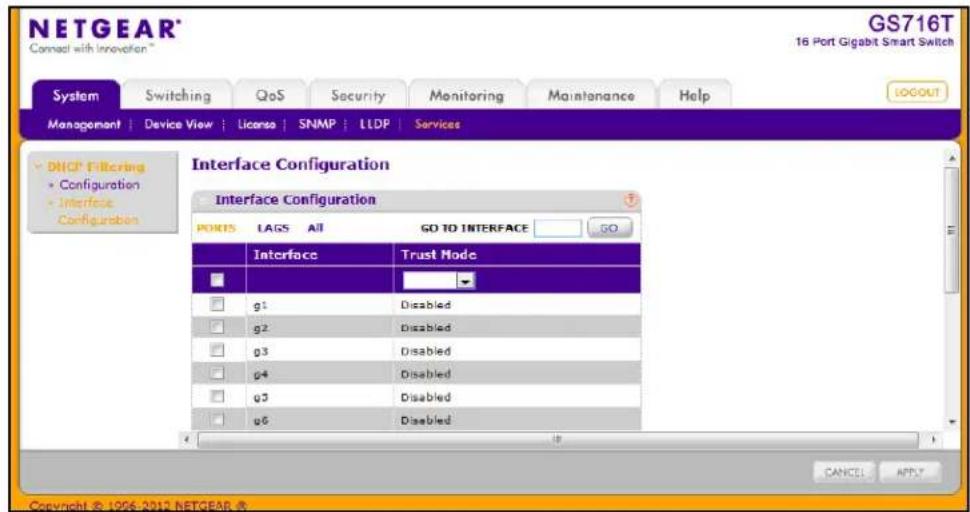Click the vertical scrollbar down arrow
The width and height of the screenshot is (970, 512).
click(953, 421)
